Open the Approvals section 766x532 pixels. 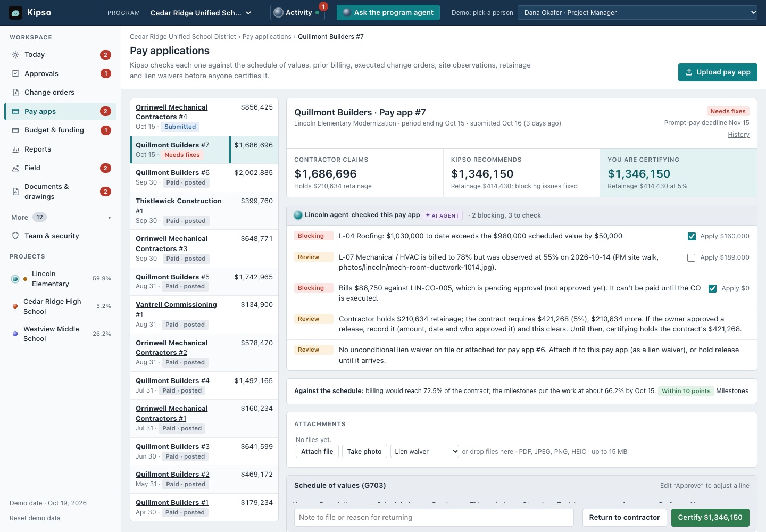click(x=60, y=73)
